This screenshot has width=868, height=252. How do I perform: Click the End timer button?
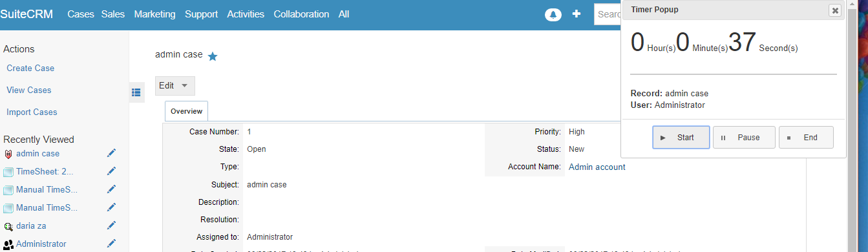pos(806,138)
